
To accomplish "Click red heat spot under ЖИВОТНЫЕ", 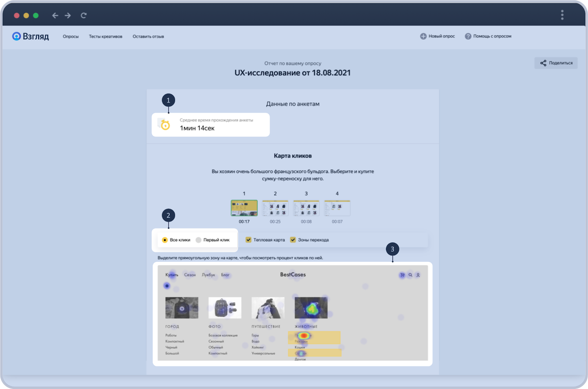I will [304, 335].
